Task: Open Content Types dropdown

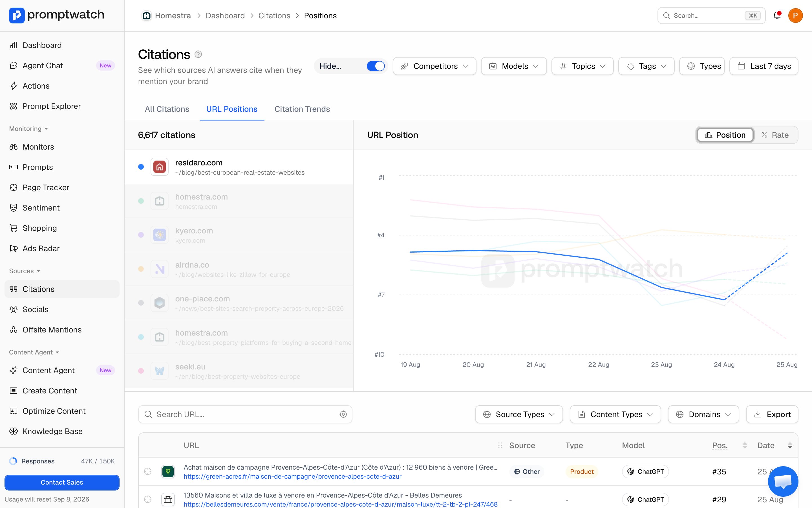Action: tap(615, 414)
